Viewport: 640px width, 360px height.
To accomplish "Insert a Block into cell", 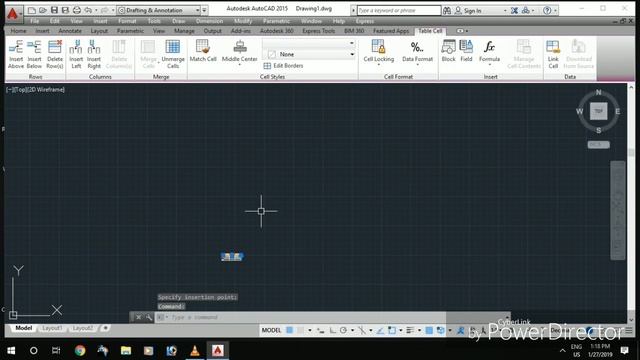I will 448,51.
